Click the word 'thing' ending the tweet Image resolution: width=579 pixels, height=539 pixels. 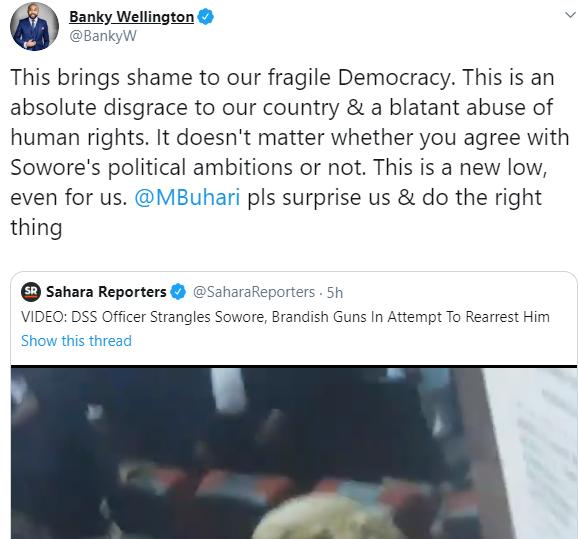click(36, 227)
